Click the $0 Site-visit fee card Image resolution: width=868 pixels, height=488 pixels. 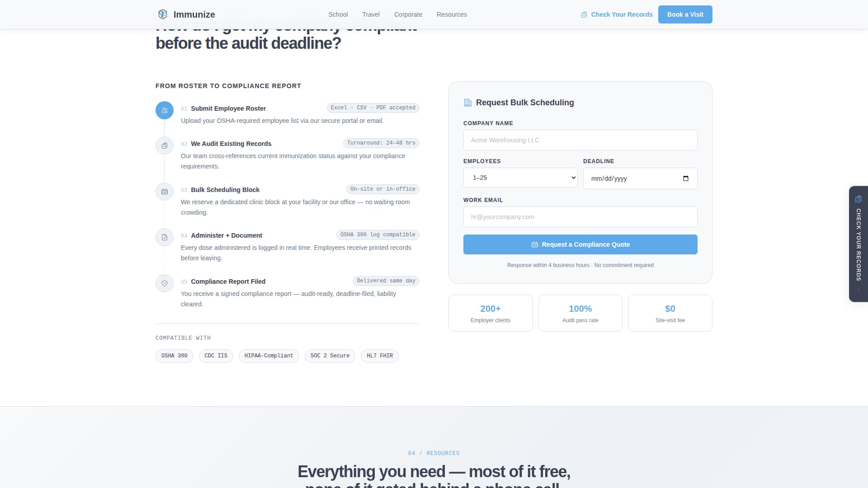[670, 313]
